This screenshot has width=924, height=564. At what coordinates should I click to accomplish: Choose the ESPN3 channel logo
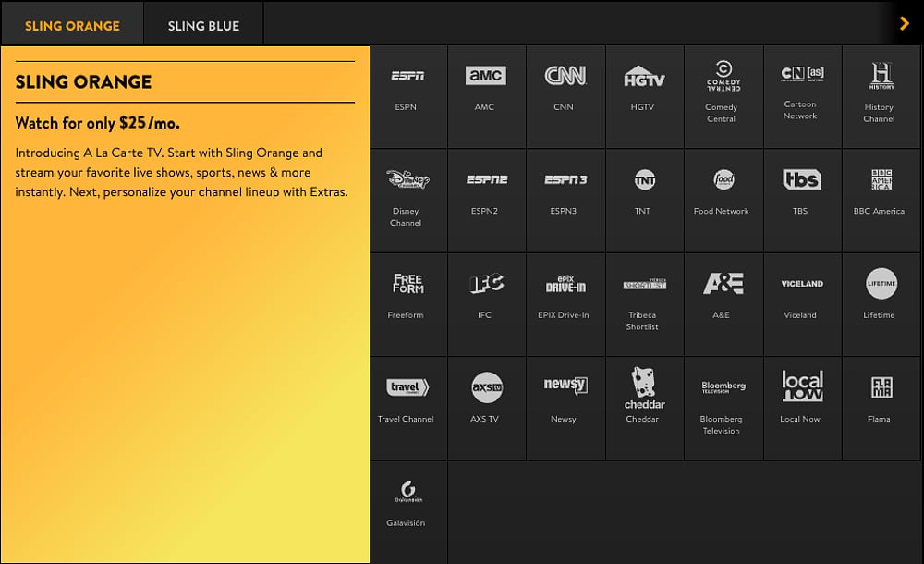[x=565, y=179]
